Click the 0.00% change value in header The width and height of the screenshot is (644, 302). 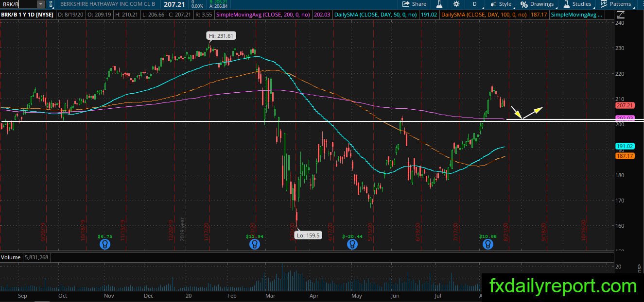198,6
